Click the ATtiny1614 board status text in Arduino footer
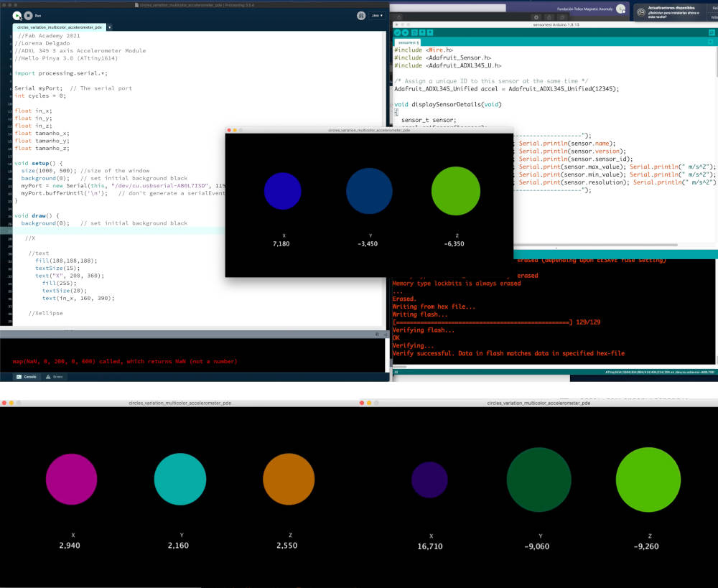The width and height of the screenshot is (718, 588). (x=659, y=373)
